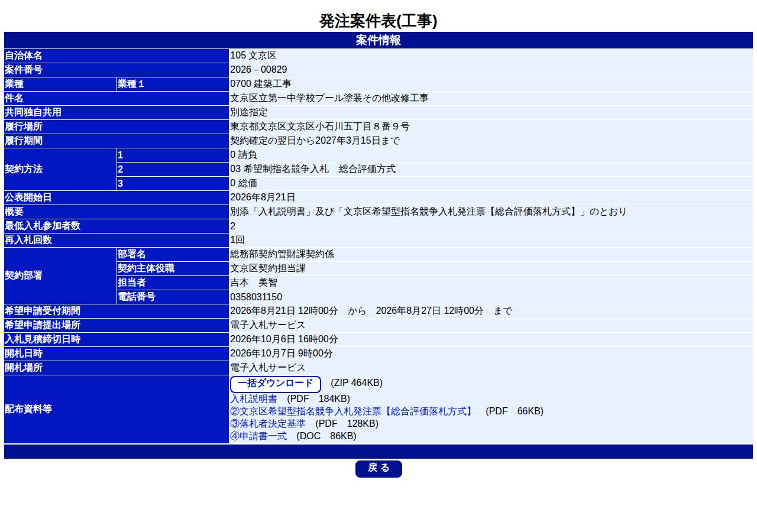
Task: Open the 入札説明書 PDF link
Action: tap(253, 398)
